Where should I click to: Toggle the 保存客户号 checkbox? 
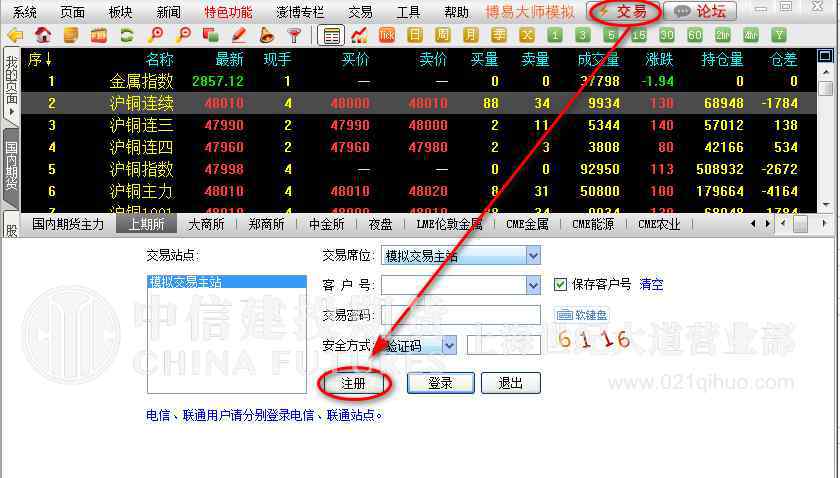(x=560, y=285)
